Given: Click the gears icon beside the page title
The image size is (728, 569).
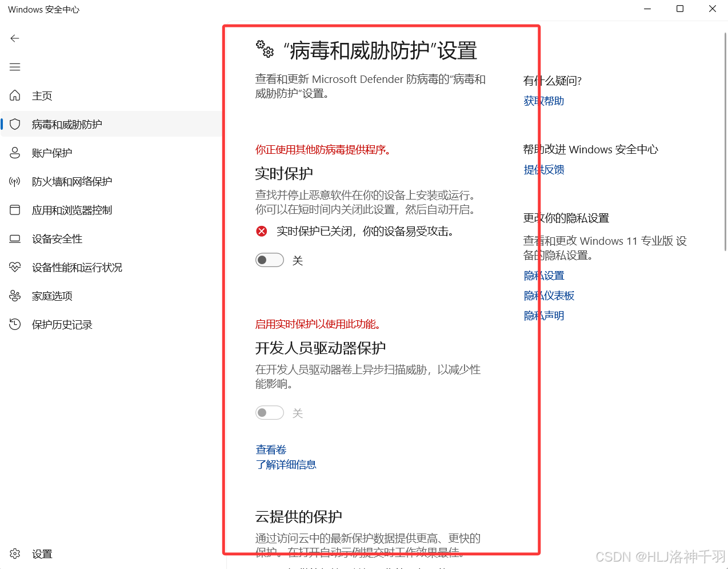Looking at the screenshot, I should (x=265, y=49).
